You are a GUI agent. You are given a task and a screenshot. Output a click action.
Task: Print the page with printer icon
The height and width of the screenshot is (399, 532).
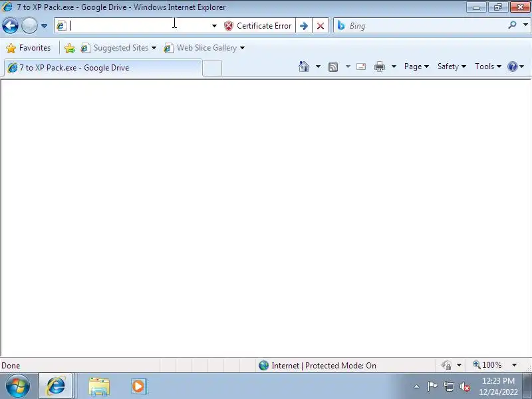tap(379, 66)
